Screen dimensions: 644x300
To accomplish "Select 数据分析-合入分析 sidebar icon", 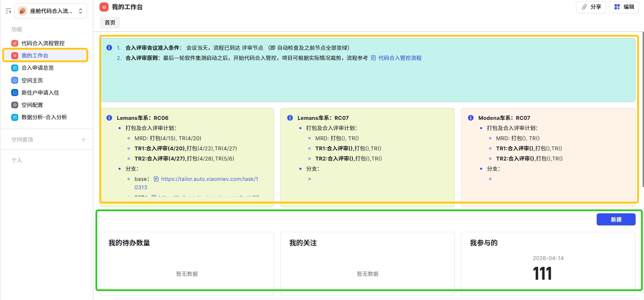I will pos(15,117).
